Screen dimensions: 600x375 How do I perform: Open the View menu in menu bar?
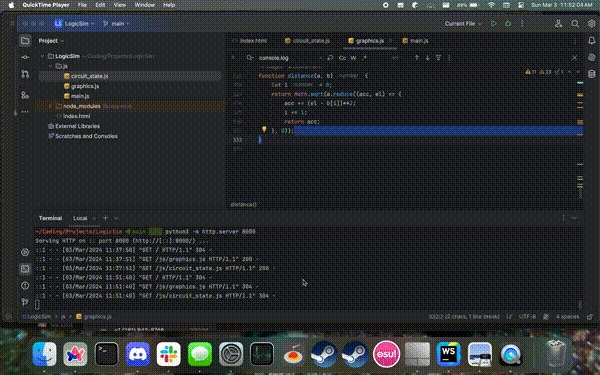click(120, 5)
